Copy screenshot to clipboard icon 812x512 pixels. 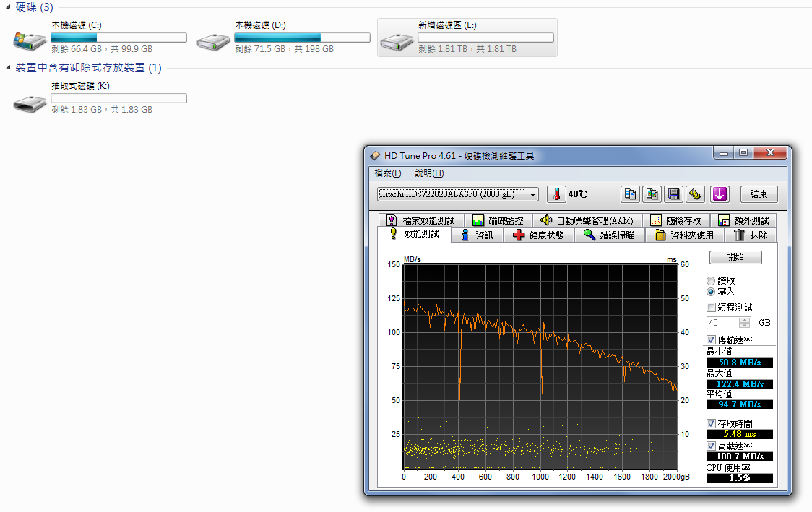[x=652, y=194]
